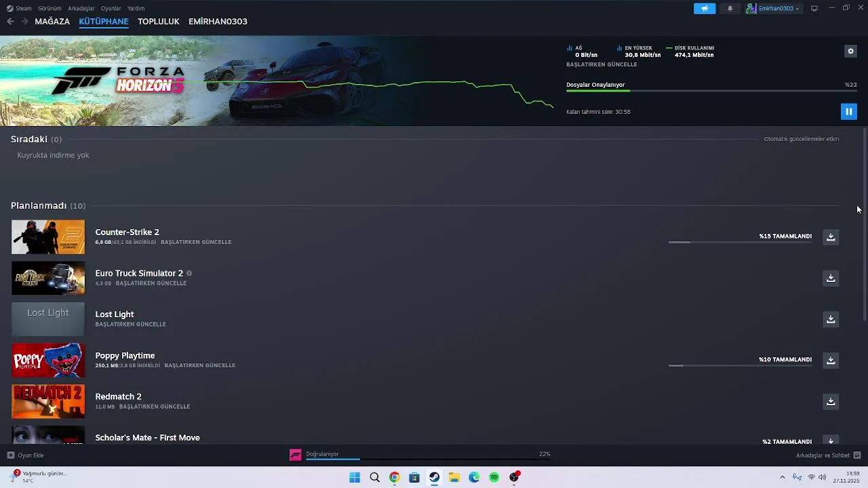
Task: Go forward with the right arrow
Action: coord(24,21)
